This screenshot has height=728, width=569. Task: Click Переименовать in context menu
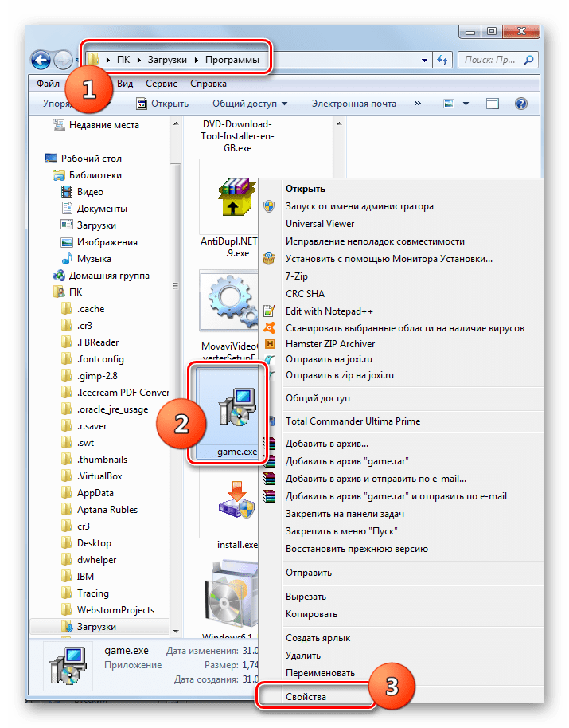point(320,673)
